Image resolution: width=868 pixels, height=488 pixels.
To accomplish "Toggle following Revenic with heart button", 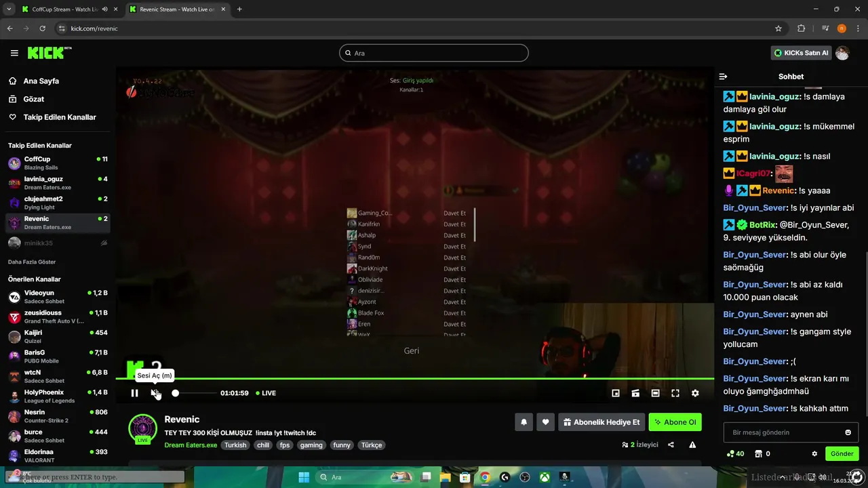I will pyautogui.click(x=545, y=422).
